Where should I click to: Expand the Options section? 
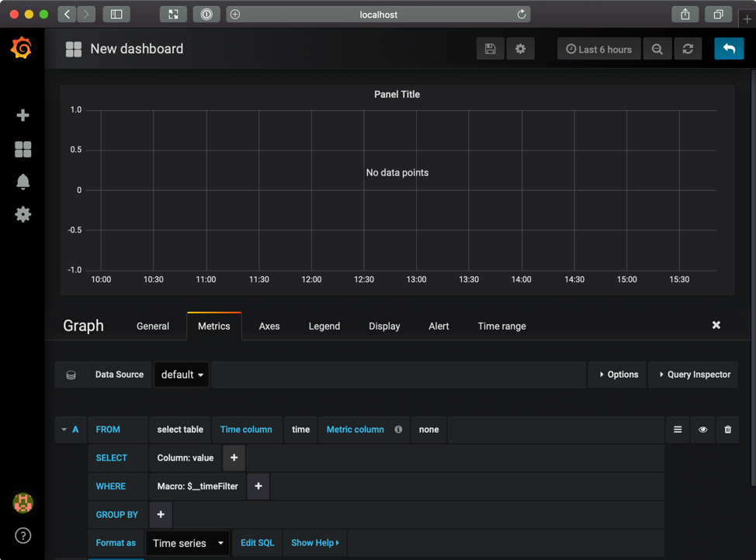[618, 375]
